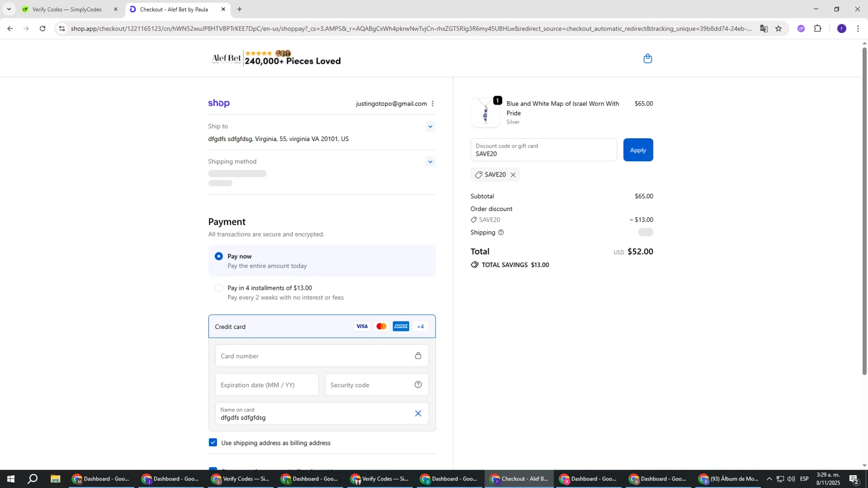The width and height of the screenshot is (868, 488).
Task: Click the American Express logo
Action: point(401,327)
